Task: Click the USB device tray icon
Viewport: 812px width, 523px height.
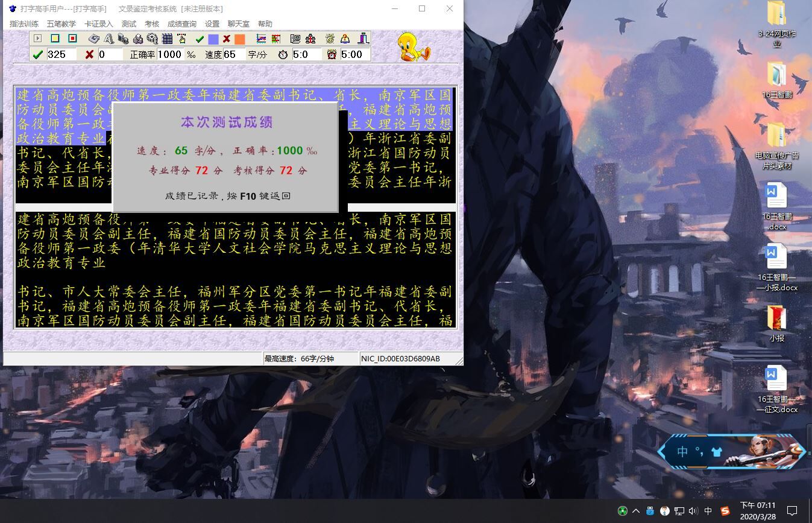Action: 650,511
